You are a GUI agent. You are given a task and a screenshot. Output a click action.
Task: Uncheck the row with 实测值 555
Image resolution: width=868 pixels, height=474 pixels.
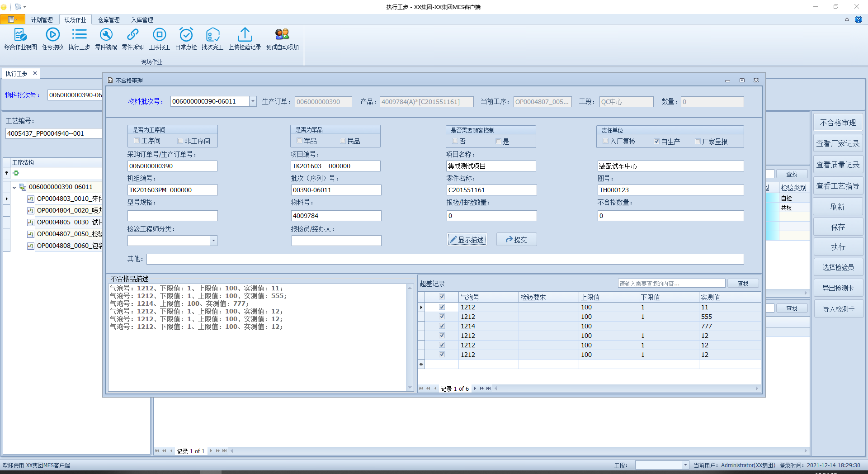[x=442, y=316]
